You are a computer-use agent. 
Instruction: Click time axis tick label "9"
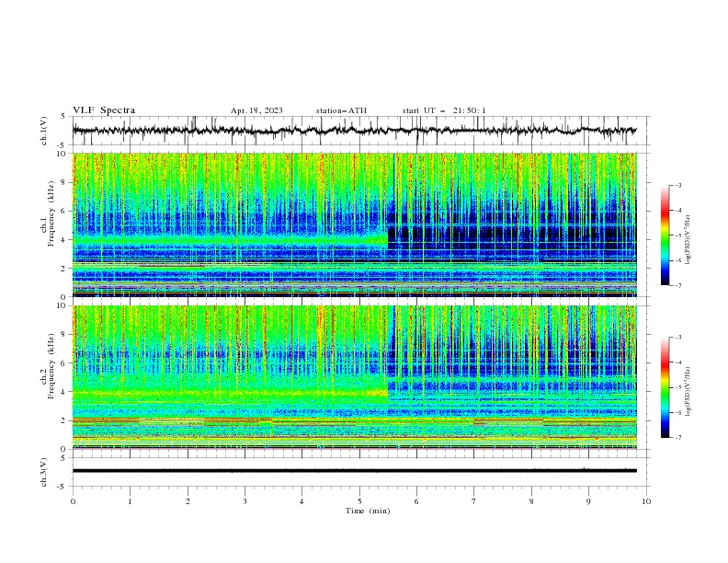pos(588,501)
